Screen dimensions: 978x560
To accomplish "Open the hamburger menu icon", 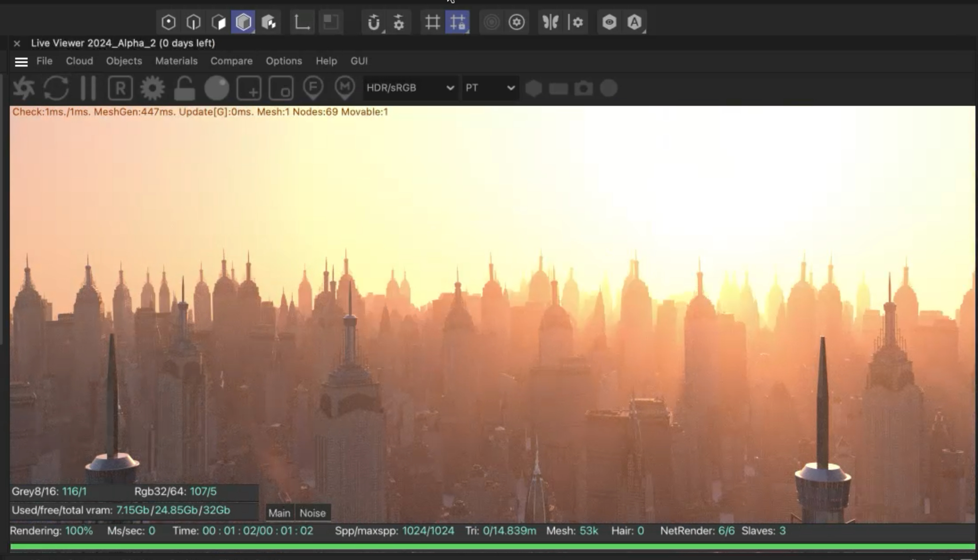I will pos(21,62).
